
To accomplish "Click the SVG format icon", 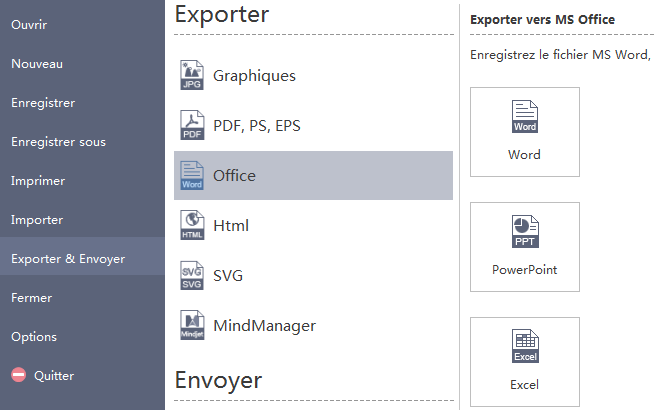I will pyautogui.click(x=192, y=275).
